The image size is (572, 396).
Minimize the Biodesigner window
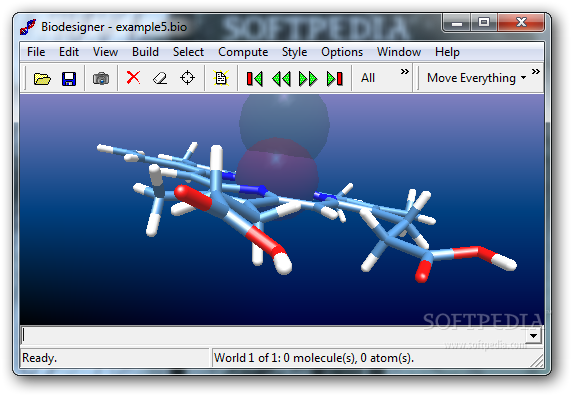(x=457, y=23)
